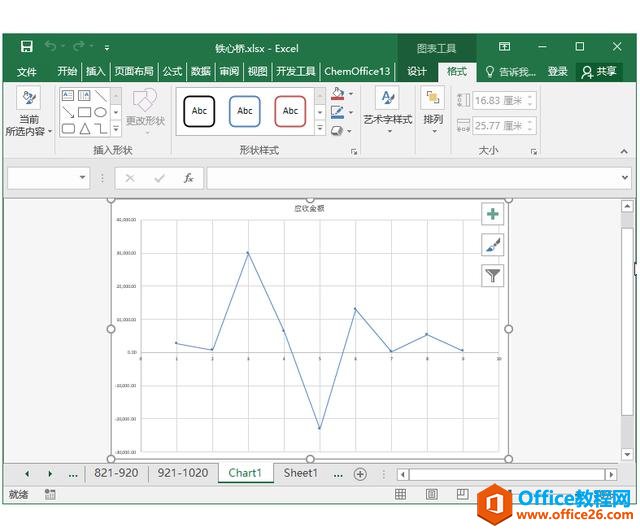Viewport: 640px width, 532px height.
Task: Switch to the 921-1020 sheet tab
Action: coord(183,473)
